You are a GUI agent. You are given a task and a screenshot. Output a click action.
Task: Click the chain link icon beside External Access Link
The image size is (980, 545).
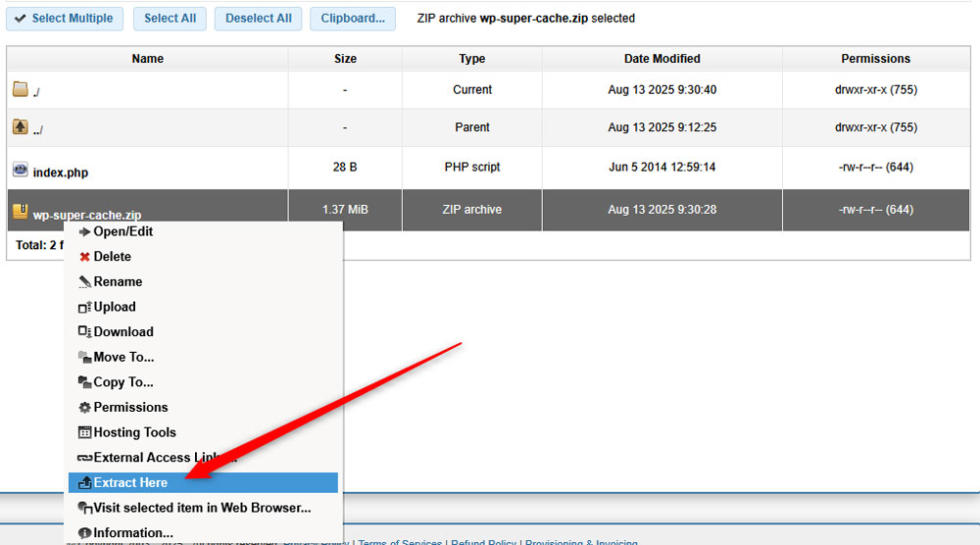click(85, 458)
